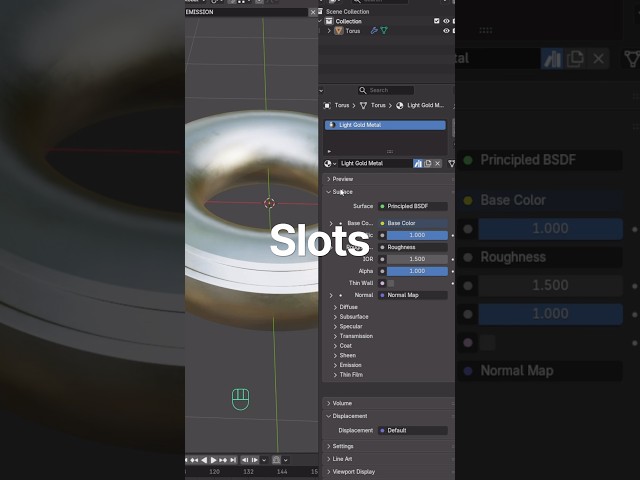Open the material browse dropdown
640x480 pixels.
pos(330,163)
